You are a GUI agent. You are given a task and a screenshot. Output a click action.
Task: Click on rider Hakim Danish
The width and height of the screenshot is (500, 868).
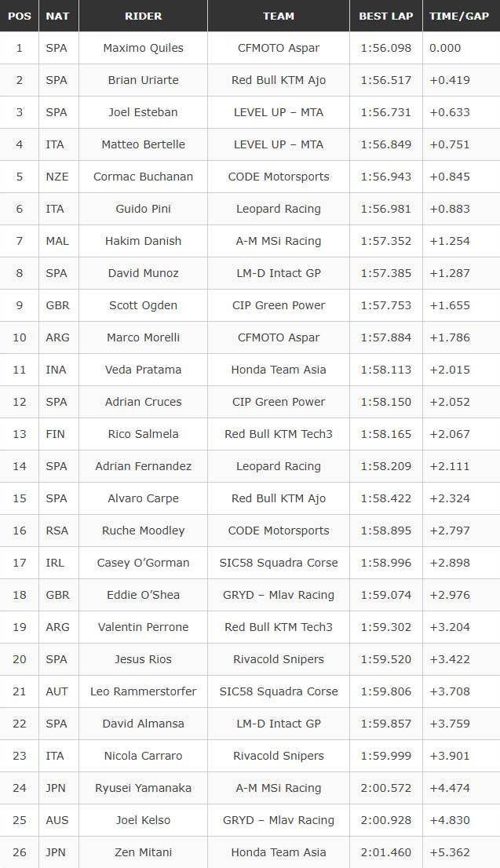tap(143, 241)
